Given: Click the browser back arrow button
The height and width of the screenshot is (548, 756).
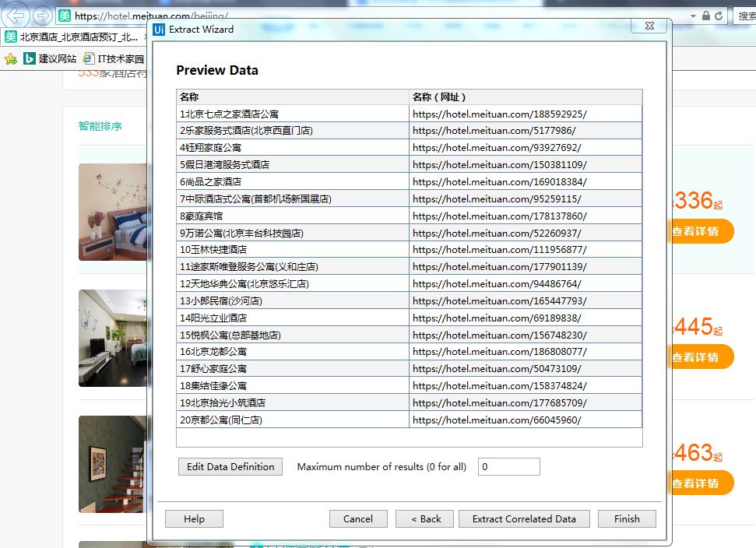Looking at the screenshot, I should coord(16,16).
